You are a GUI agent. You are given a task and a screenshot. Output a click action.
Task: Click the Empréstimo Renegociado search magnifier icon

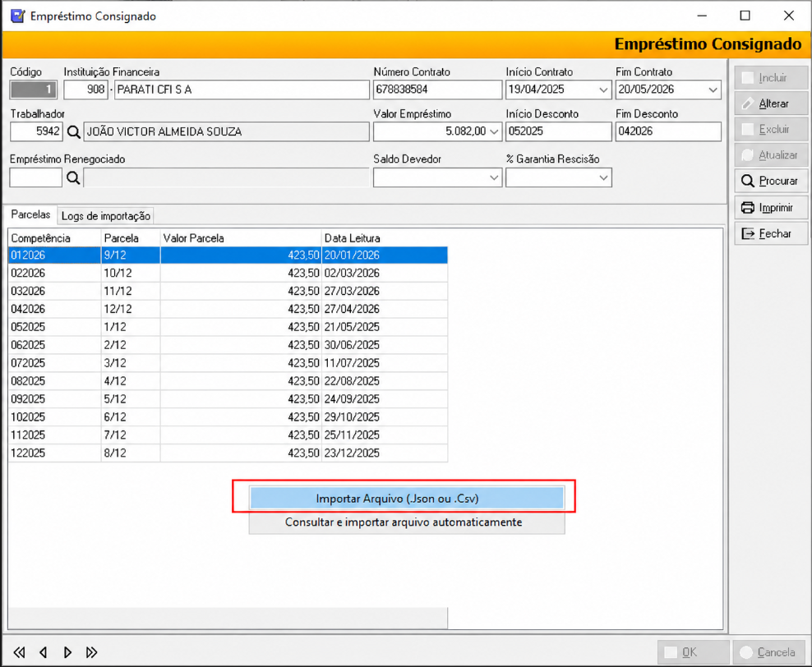pyautogui.click(x=73, y=178)
